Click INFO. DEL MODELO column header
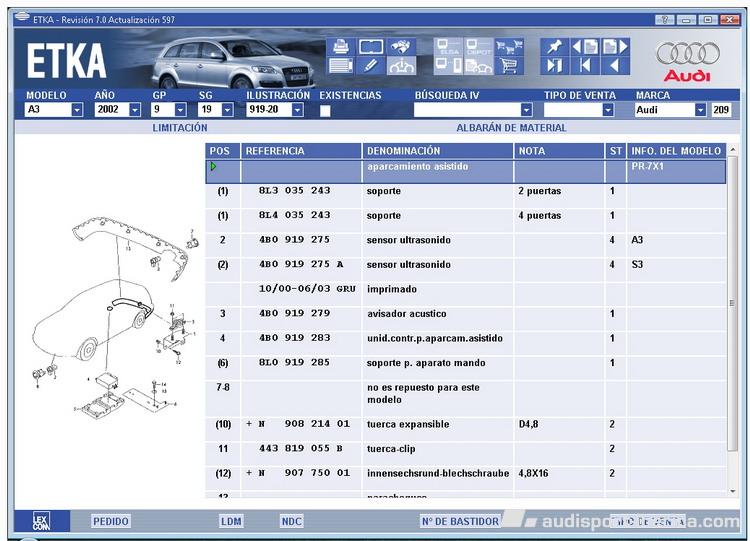 pyautogui.click(x=676, y=151)
